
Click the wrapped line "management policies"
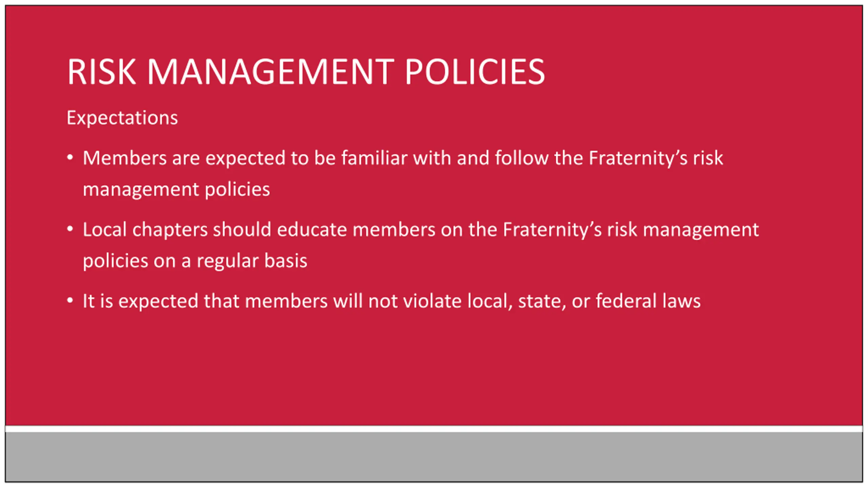176,189
